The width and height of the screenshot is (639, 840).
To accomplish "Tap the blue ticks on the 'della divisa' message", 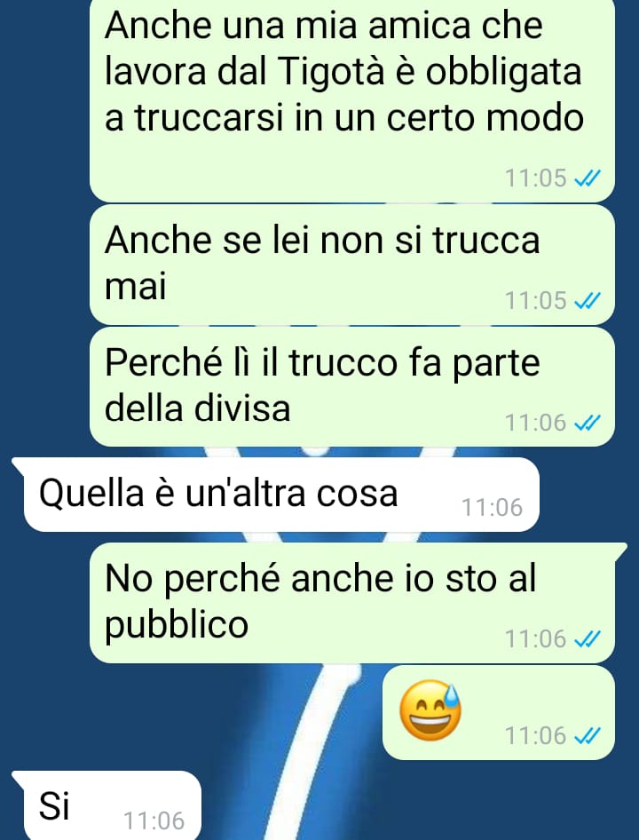I will pyautogui.click(x=587, y=424).
